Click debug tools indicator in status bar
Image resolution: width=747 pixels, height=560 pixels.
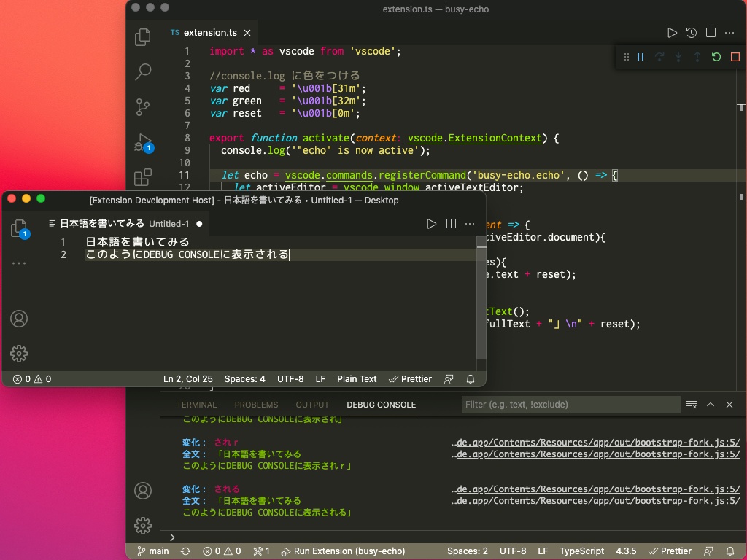click(x=262, y=551)
